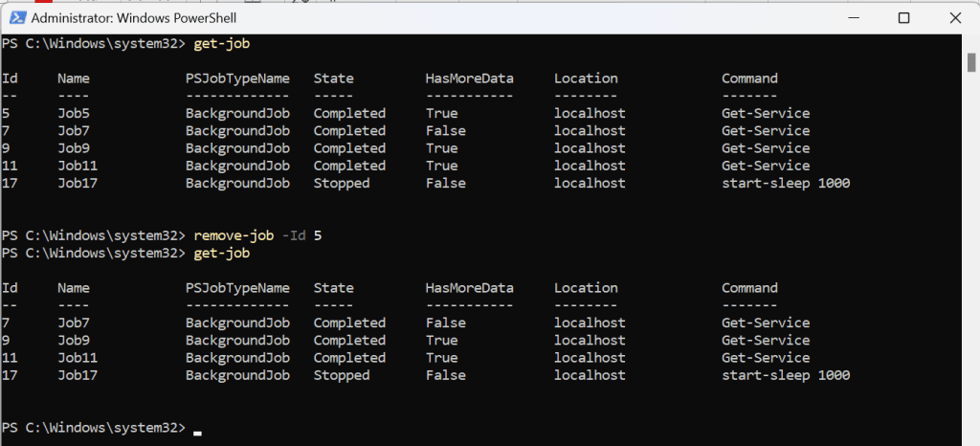Click the PowerShell icon in the title bar
Viewport: 980px width, 446px height.
coord(14,17)
